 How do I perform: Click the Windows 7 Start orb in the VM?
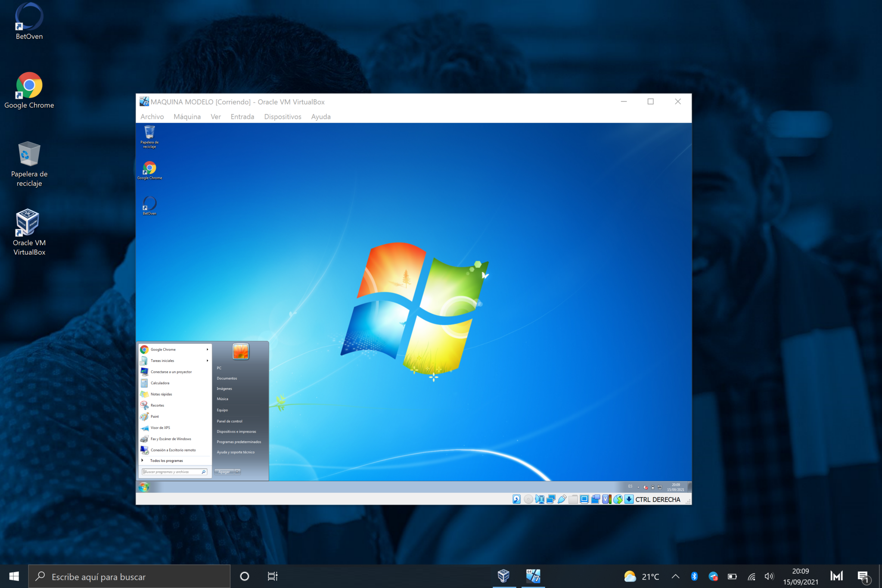click(x=144, y=487)
